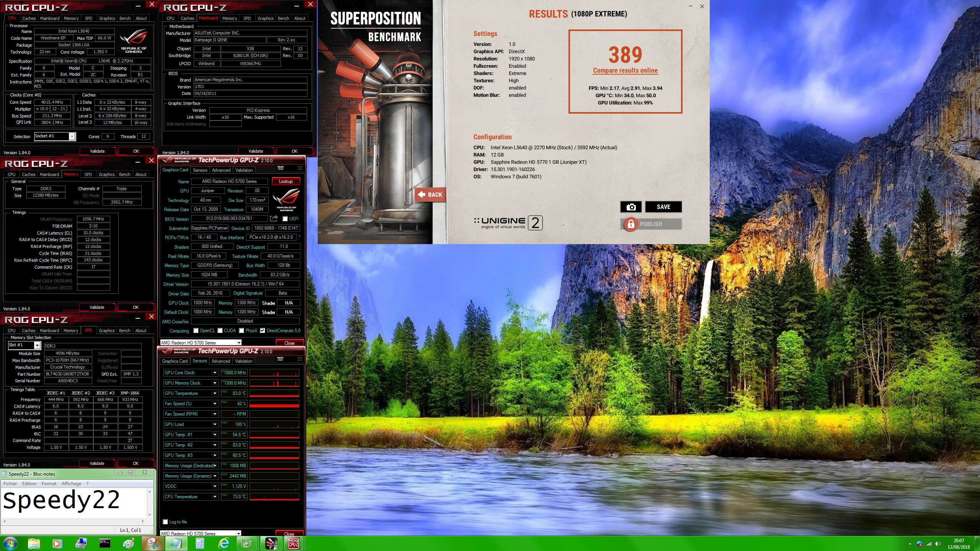The image size is (980, 551).
Task: Click OK in CPU-Z SPD window
Action: tap(136, 463)
